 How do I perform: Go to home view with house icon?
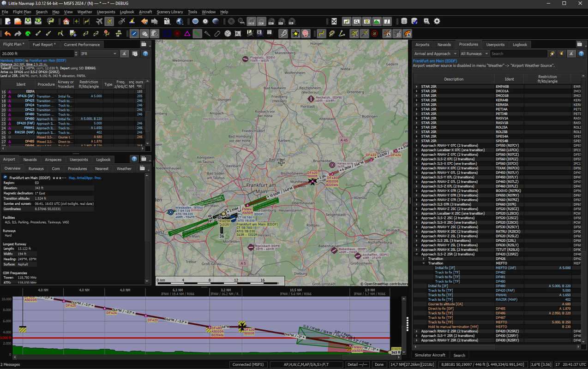[66, 21]
